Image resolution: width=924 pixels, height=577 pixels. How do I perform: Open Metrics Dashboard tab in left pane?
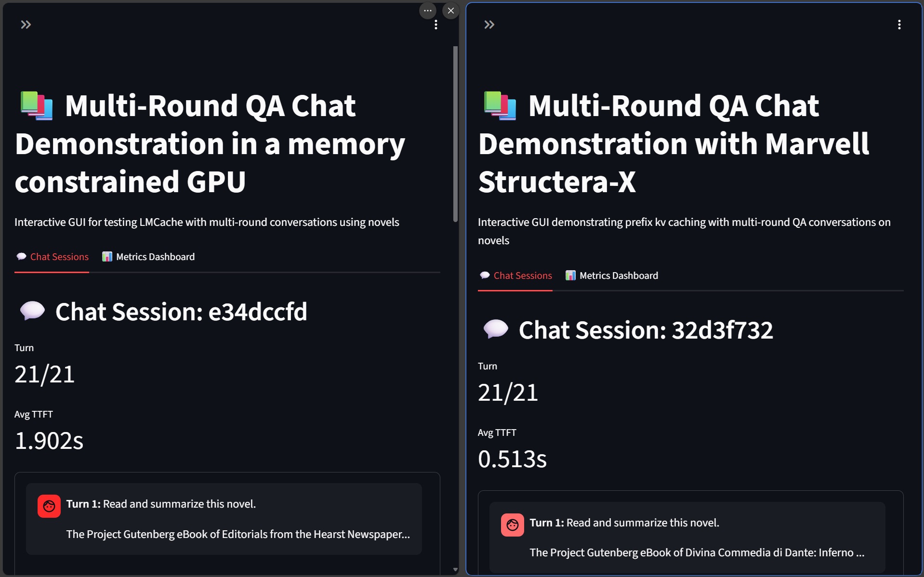pos(148,257)
